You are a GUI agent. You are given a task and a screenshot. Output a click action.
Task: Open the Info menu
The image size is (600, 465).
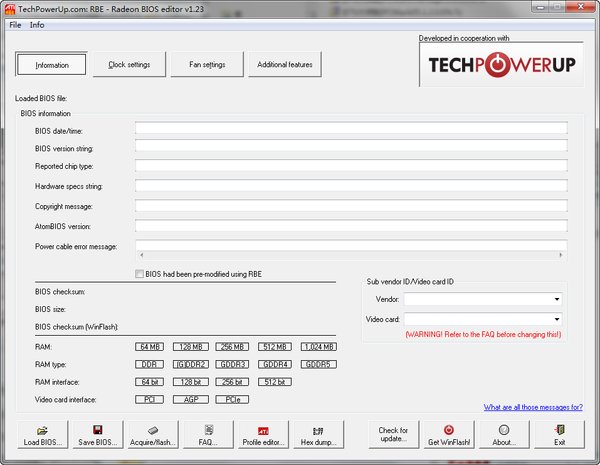[x=37, y=25]
